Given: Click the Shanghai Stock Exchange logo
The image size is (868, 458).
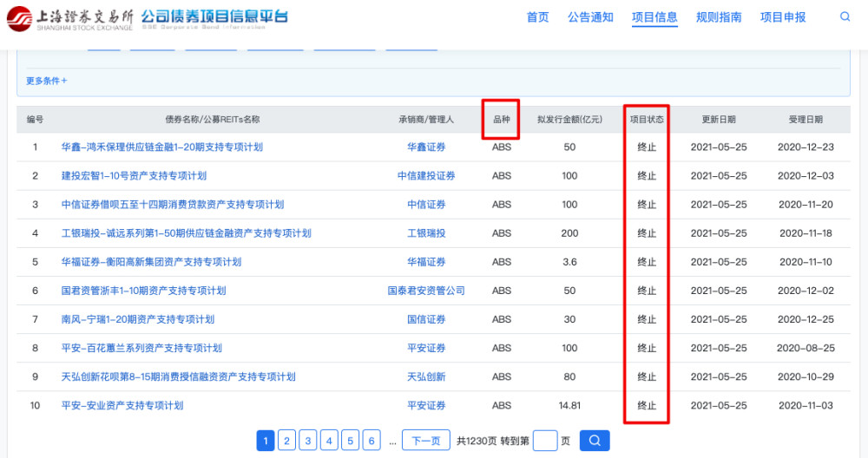Looking at the screenshot, I should 69,18.
